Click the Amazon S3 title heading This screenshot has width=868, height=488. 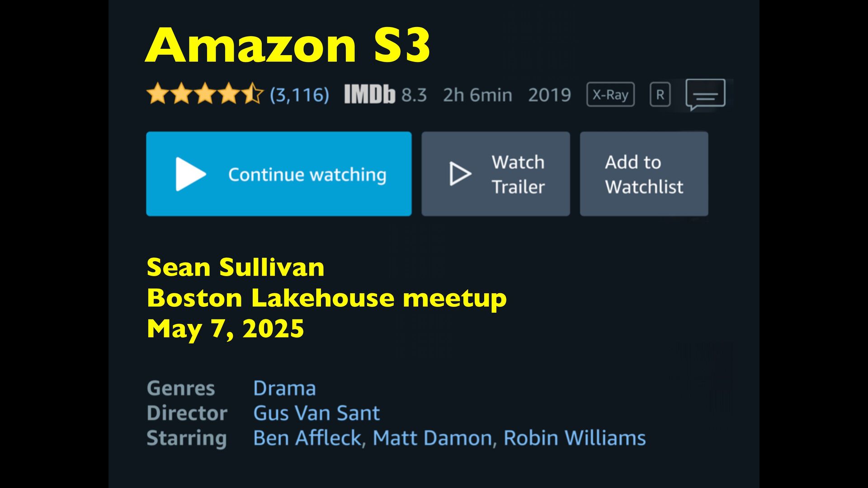coord(288,45)
